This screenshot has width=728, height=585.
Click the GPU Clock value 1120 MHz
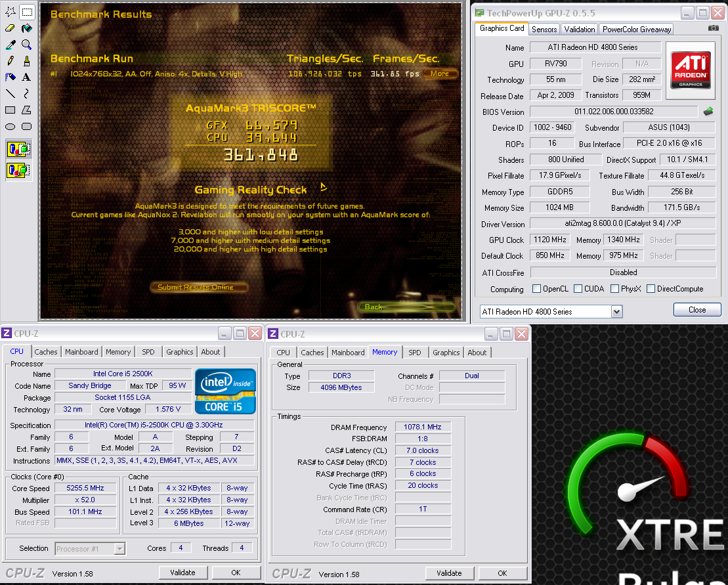pos(549,240)
